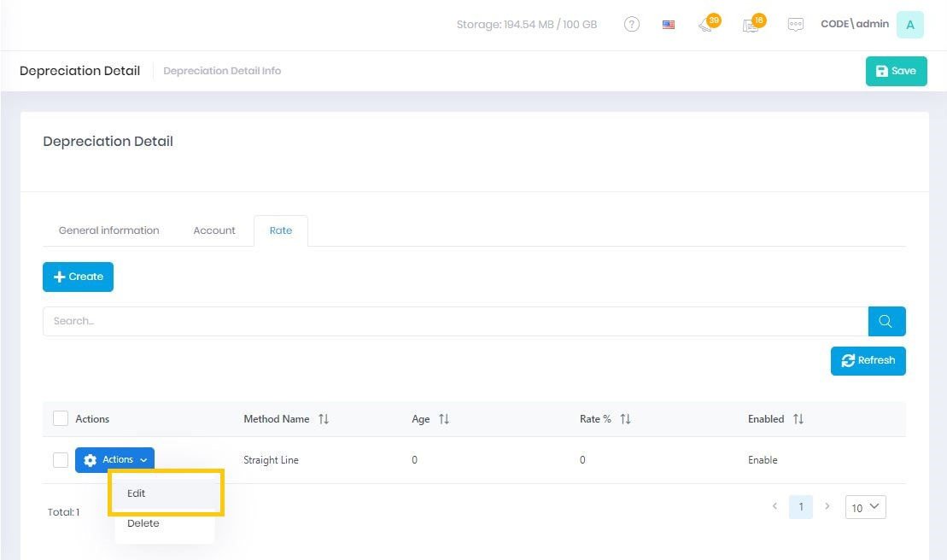Image resolution: width=947 pixels, height=560 pixels.
Task: Toggle the select-all checkbox in header
Action: [x=61, y=418]
